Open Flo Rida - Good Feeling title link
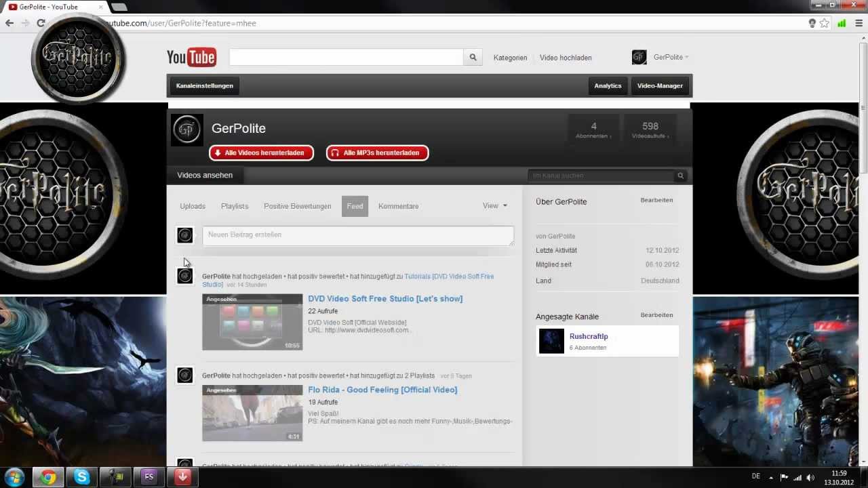Image resolution: width=868 pixels, height=488 pixels. pyautogui.click(x=382, y=390)
